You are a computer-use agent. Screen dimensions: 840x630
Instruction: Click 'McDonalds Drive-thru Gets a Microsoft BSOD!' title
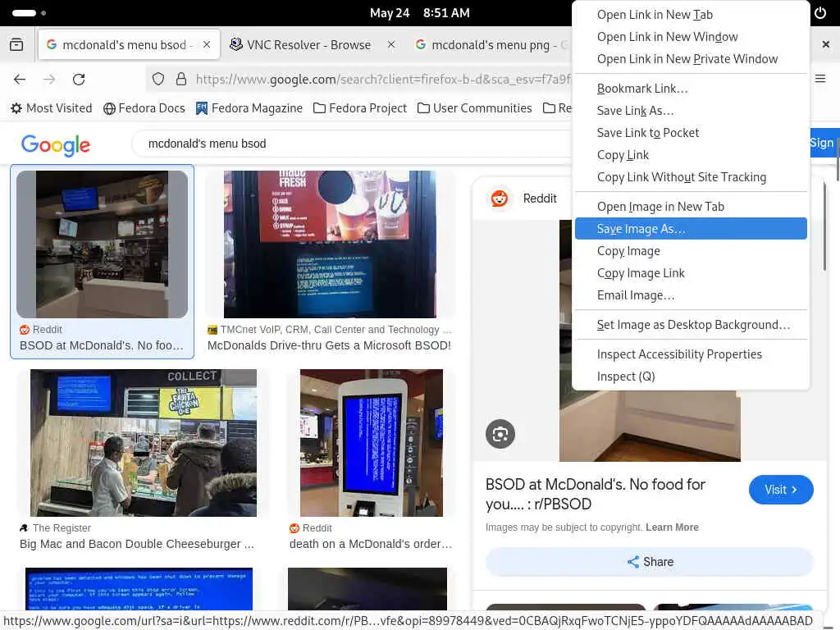329,345
